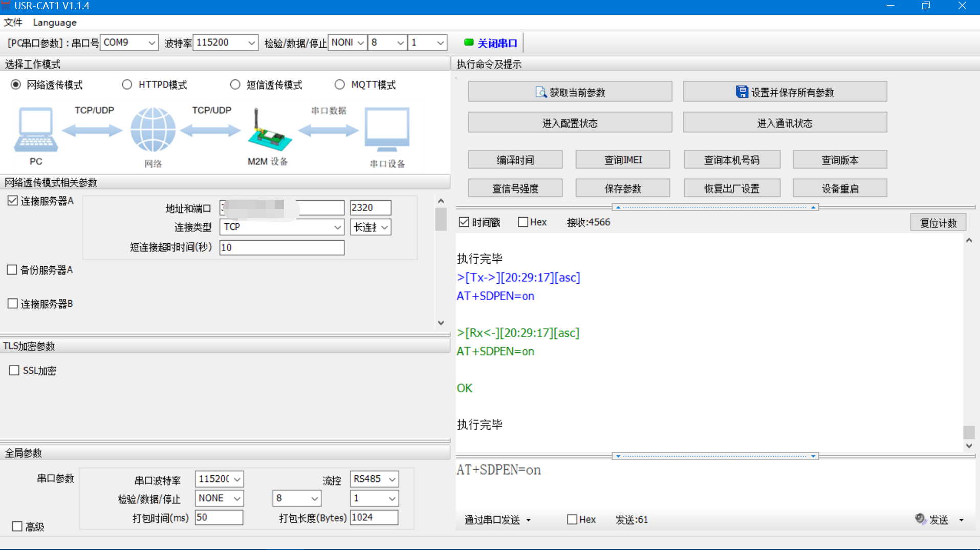
Task: Select the HTTPD模式 radio button
Action: click(x=127, y=84)
